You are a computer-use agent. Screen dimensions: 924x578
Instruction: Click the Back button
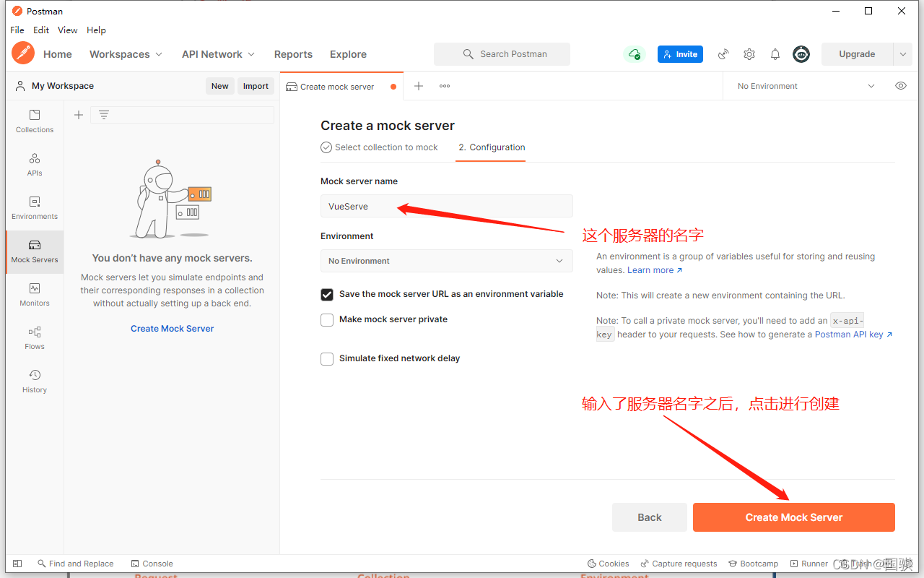[x=650, y=517]
